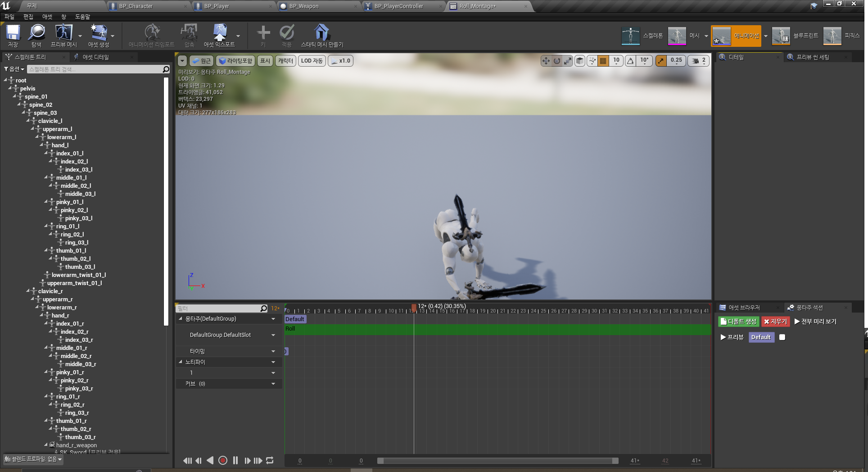868x472 pixels.
Task: Jump to the start of the animation
Action: click(187, 460)
